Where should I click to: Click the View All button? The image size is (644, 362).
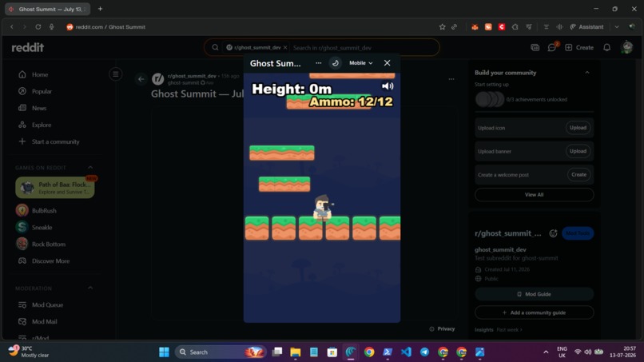534,195
